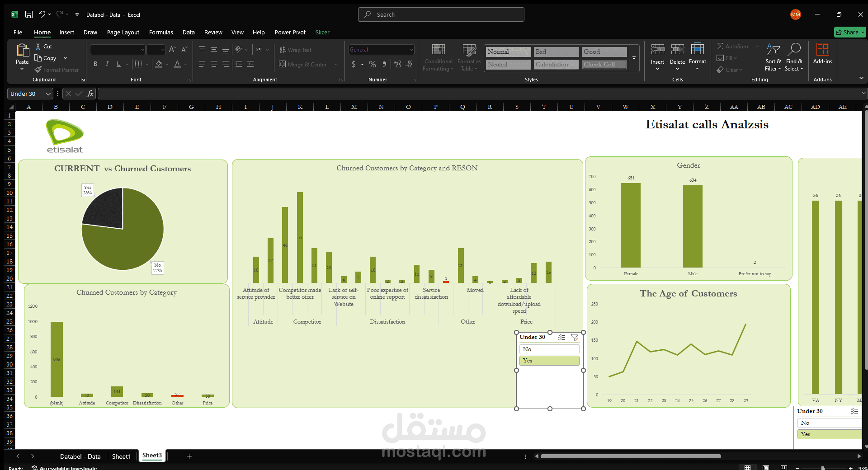The width and height of the screenshot is (868, 470).
Task: Click the Copy icon in Clipboard group
Action: click(x=38, y=58)
